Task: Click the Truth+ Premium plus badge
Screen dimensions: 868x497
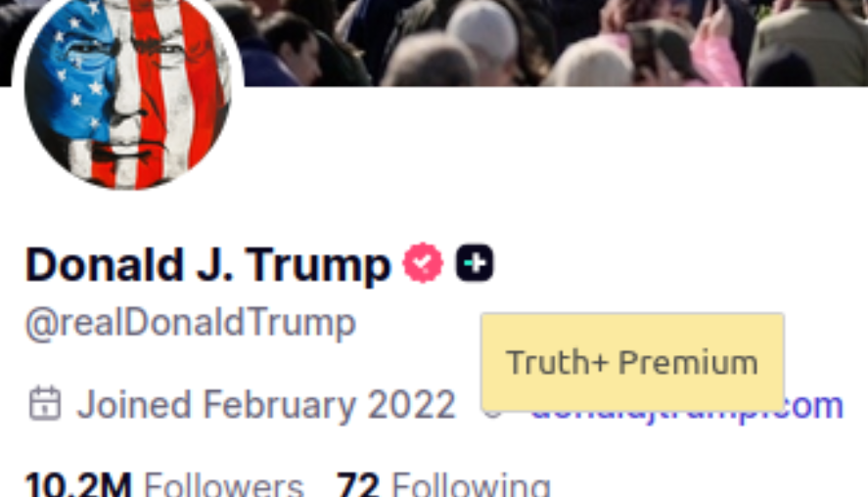Action: 475,263
